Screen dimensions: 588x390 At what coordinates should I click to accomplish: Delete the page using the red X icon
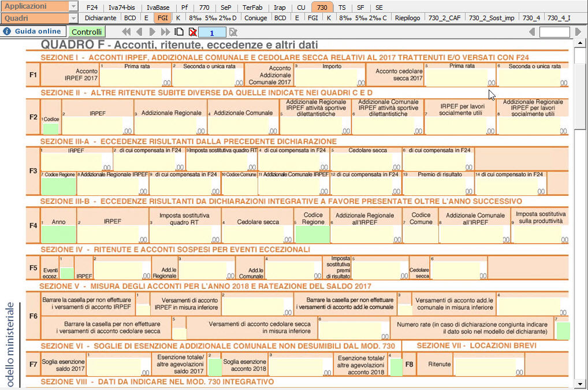(x=193, y=32)
